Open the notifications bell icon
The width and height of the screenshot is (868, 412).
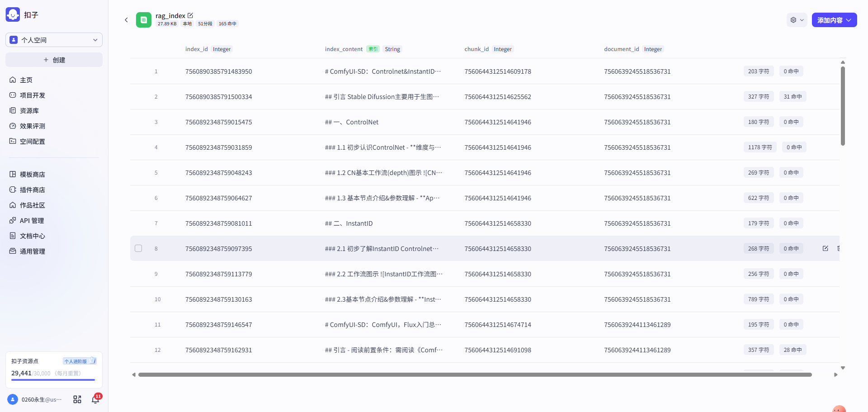pyautogui.click(x=95, y=399)
